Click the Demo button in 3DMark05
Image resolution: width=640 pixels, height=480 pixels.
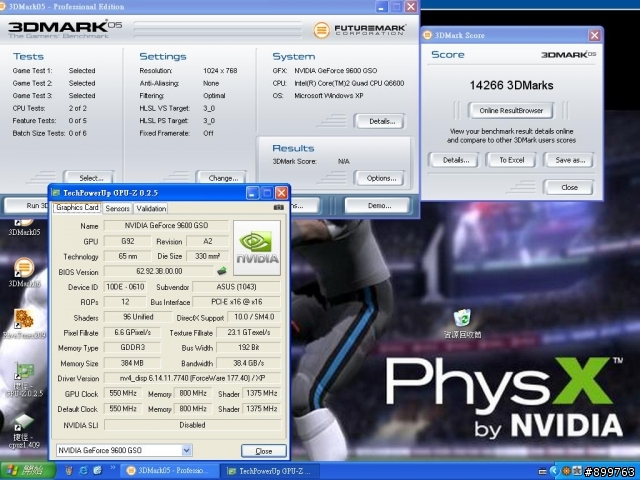(x=378, y=205)
